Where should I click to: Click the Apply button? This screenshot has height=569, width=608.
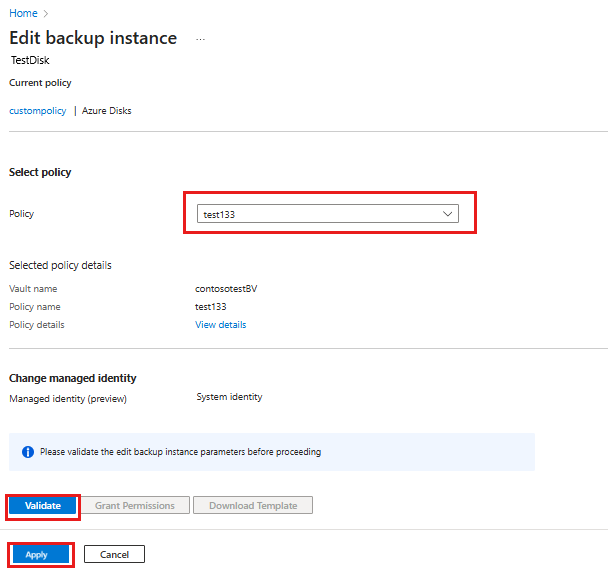[x=41, y=554]
